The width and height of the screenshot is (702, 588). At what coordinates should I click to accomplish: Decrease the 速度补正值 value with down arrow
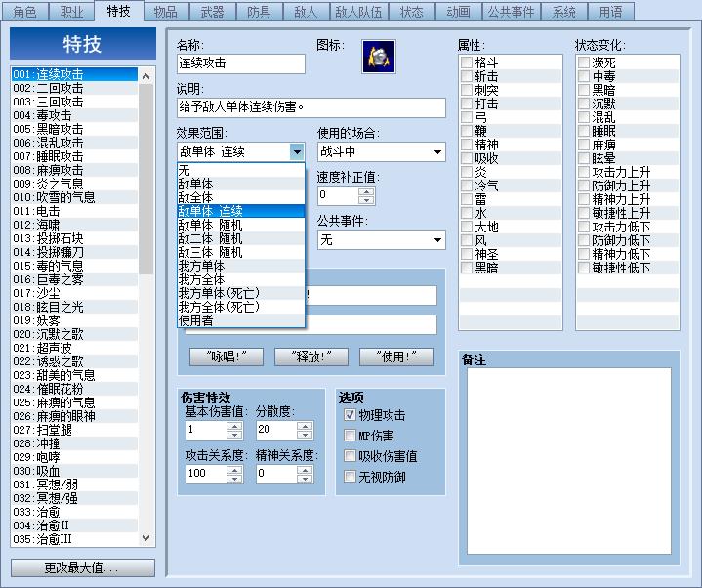coord(366,200)
